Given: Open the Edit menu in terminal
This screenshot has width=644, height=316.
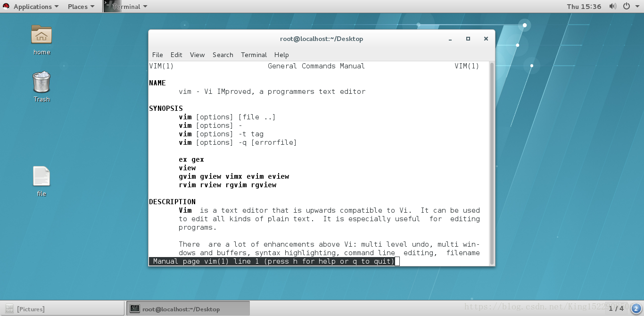Looking at the screenshot, I should pyautogui.click(x=176, y=55).
